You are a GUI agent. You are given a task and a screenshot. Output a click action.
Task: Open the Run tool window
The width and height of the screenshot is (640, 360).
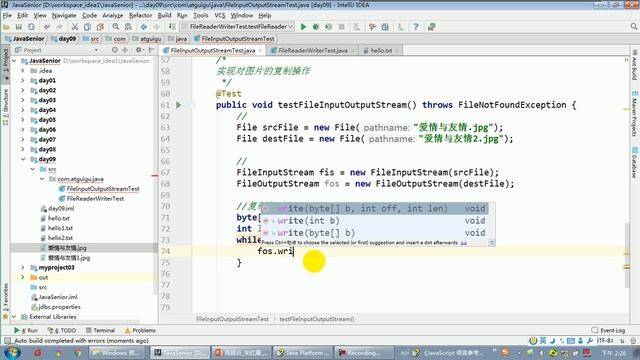click(x=26, y=330)
